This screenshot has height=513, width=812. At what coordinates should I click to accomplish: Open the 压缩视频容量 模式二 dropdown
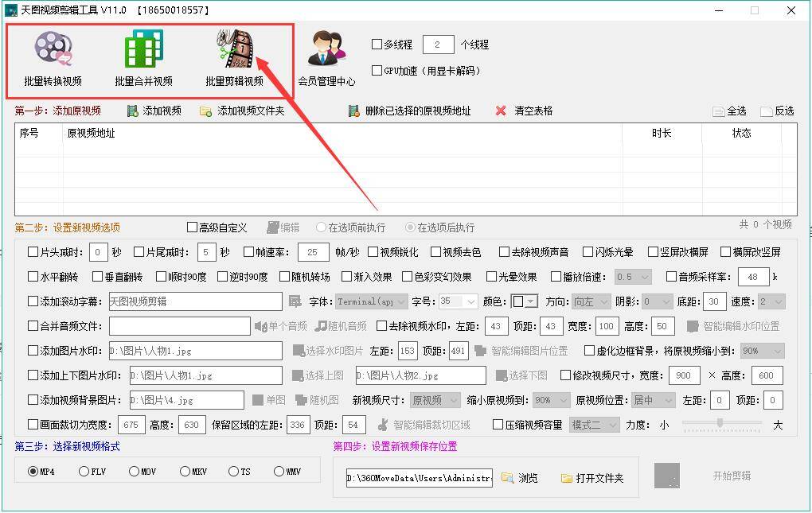tap(594, 425)
